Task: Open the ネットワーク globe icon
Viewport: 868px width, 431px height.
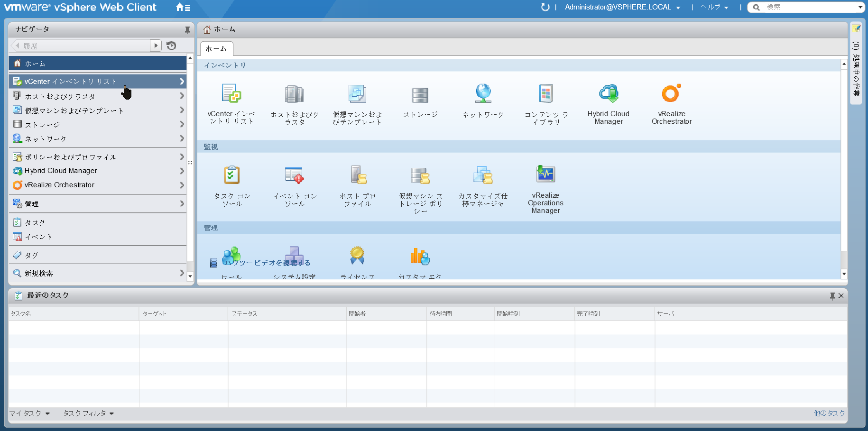Action: [483, 93]
